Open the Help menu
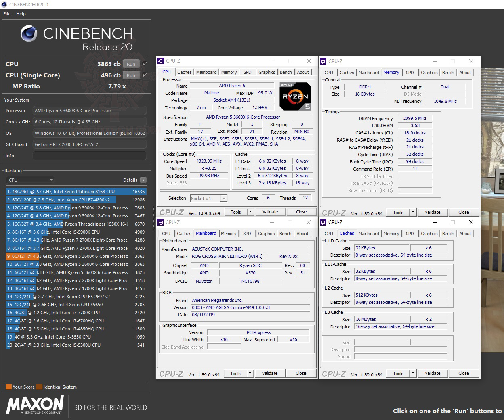Image resolution: width=504 pixels, height=420 pixels. pos(21,14)
